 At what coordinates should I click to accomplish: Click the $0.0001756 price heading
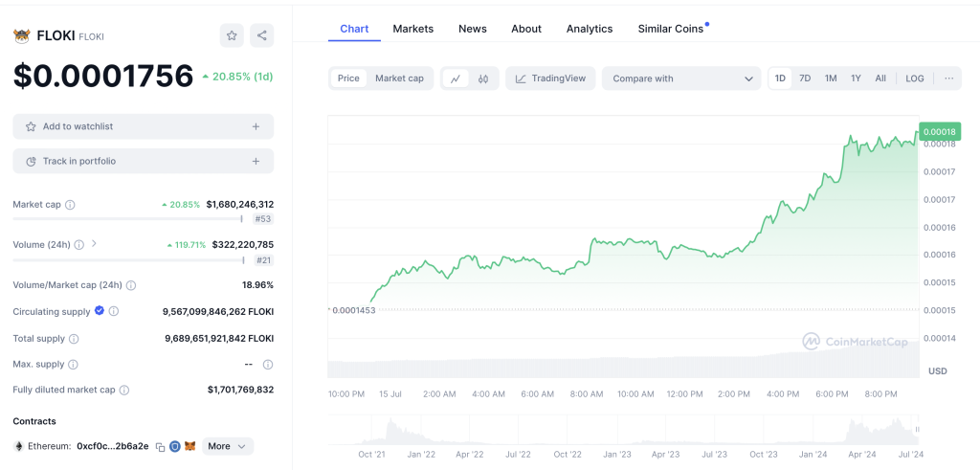coord(103,77)
